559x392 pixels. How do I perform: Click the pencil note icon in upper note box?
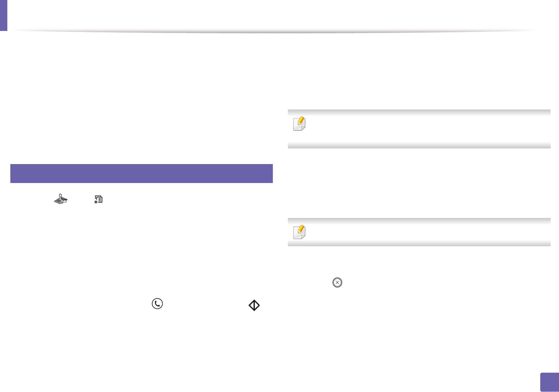pyautogui.click(x=299, y=124)
